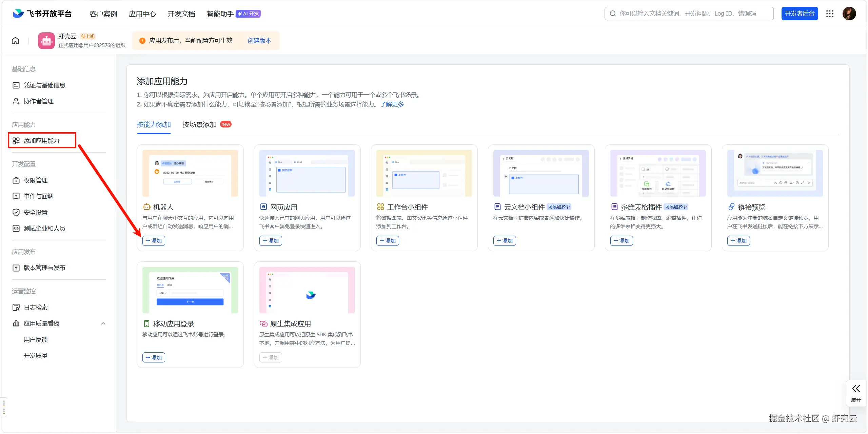Screen dimensions: 868x434
Task: Open 凭证与基础信息 in the sidebar
Action: [x=45, y=85]
